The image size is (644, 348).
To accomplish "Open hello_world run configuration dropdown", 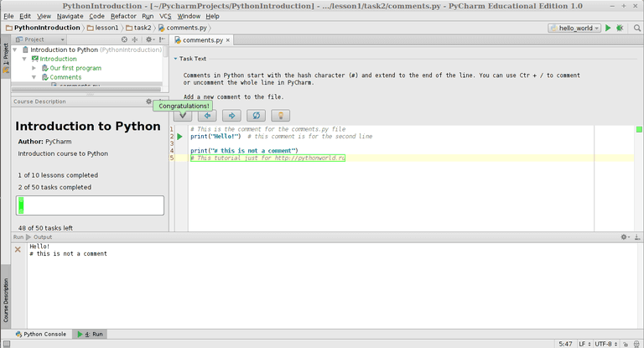I will (574, 28).
